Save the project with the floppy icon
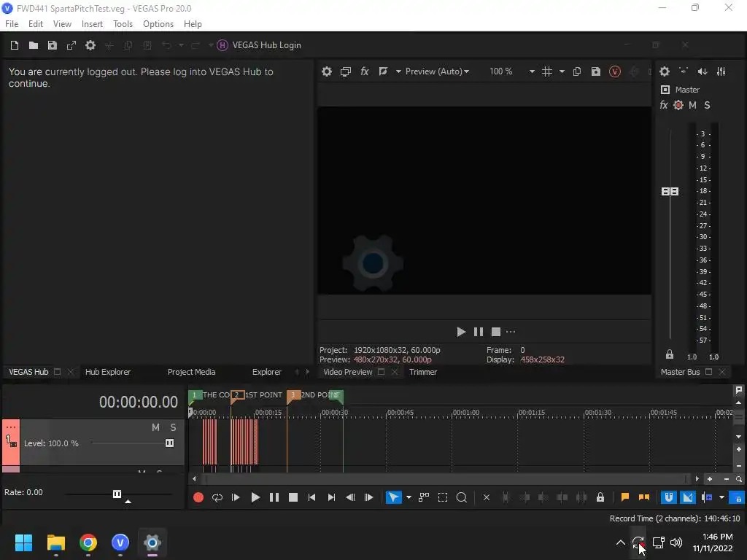 click(x=53, y=45)
